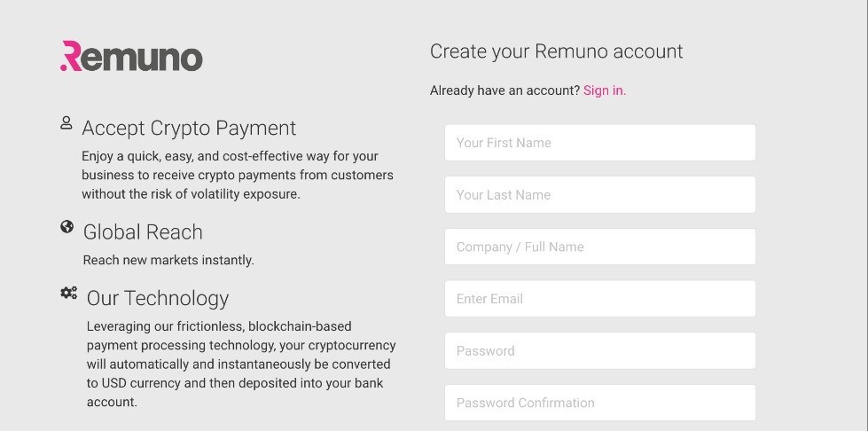
Task: Click the crypto payments volatility description paragraph
Action: (237, 175)
